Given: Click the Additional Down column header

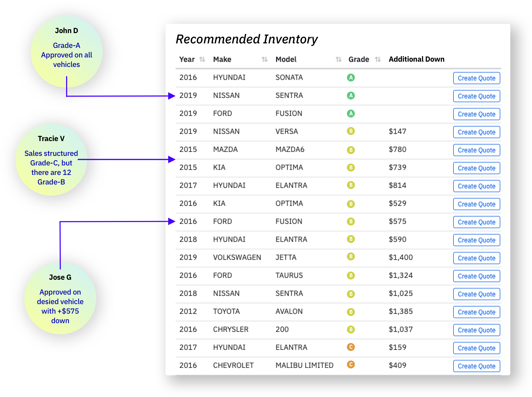Looking at the screenshot, I should (416, 59).
